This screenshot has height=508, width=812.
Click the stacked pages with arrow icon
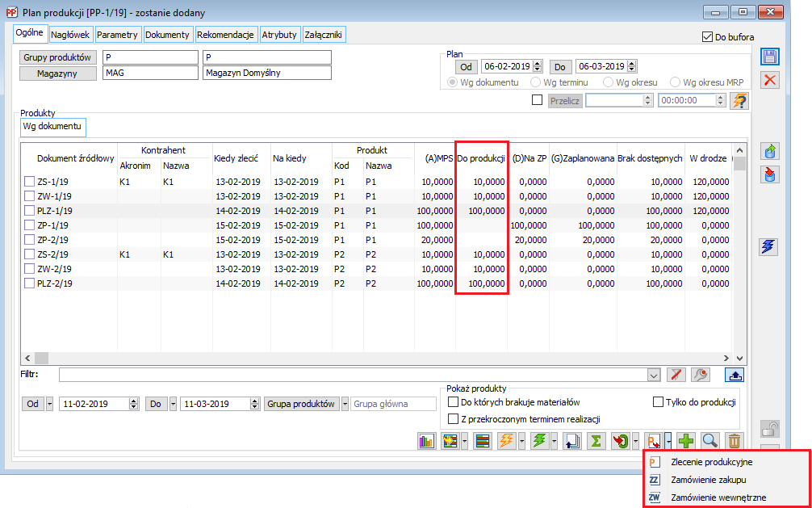(572, 442)
